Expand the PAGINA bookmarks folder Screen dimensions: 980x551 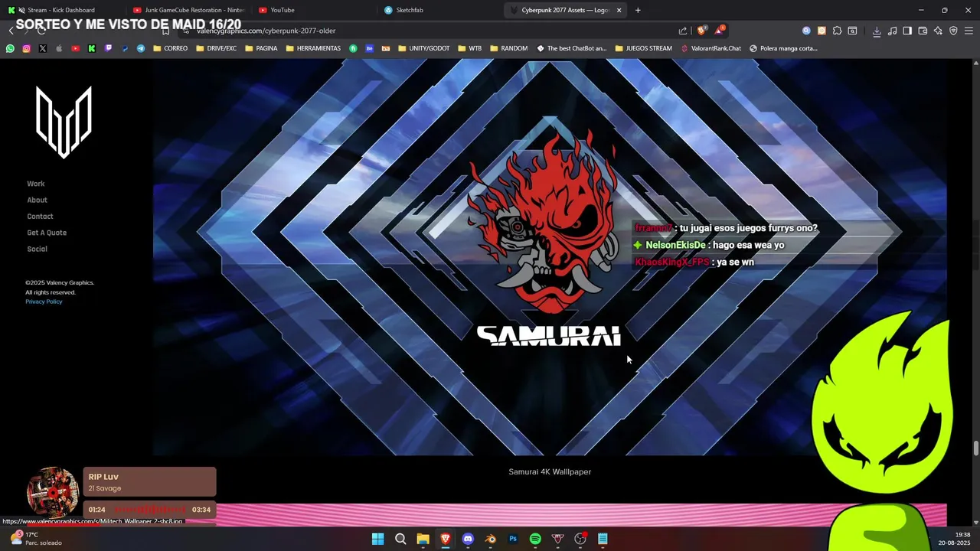click(x=261, y=48)
